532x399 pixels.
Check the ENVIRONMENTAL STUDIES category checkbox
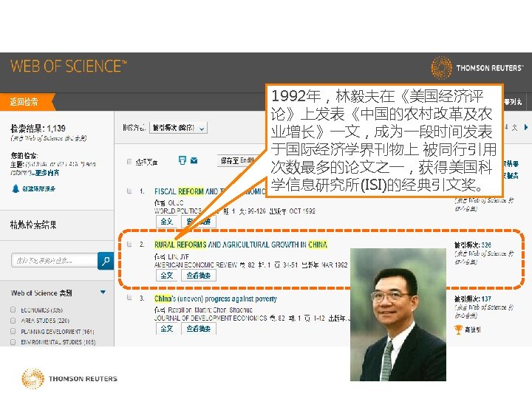13,341
